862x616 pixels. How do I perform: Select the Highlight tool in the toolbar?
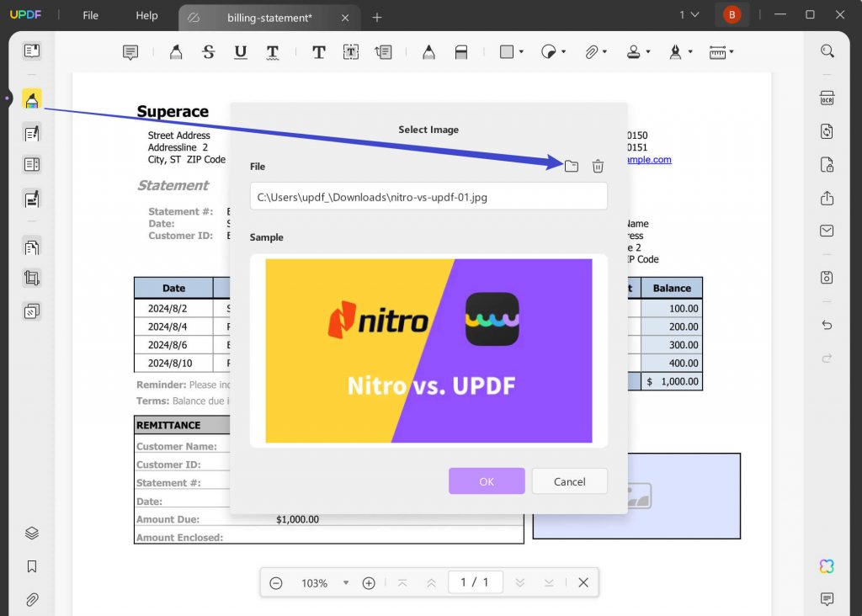pos(175,51)
